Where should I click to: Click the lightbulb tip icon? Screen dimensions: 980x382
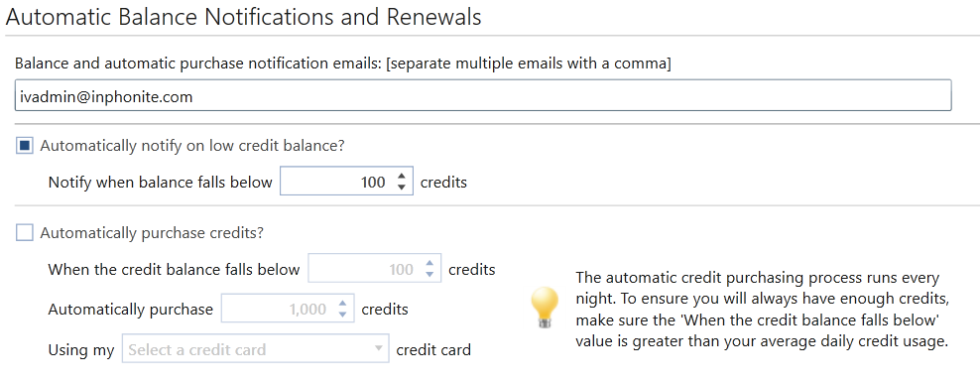pyautogui.click(x=544, y=307)
